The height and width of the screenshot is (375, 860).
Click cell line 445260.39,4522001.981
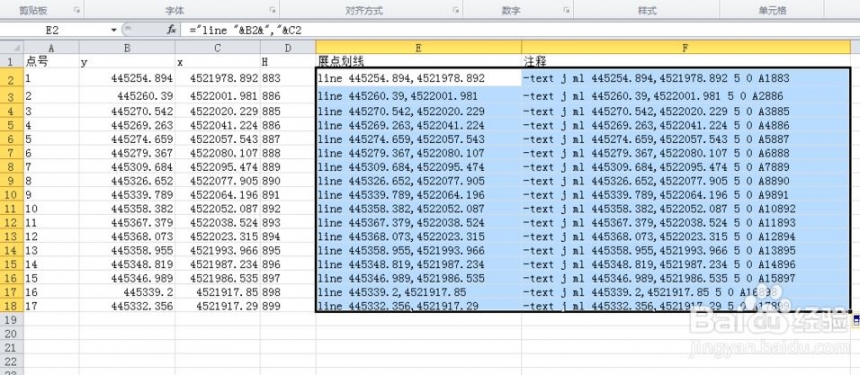pos(418,96)
